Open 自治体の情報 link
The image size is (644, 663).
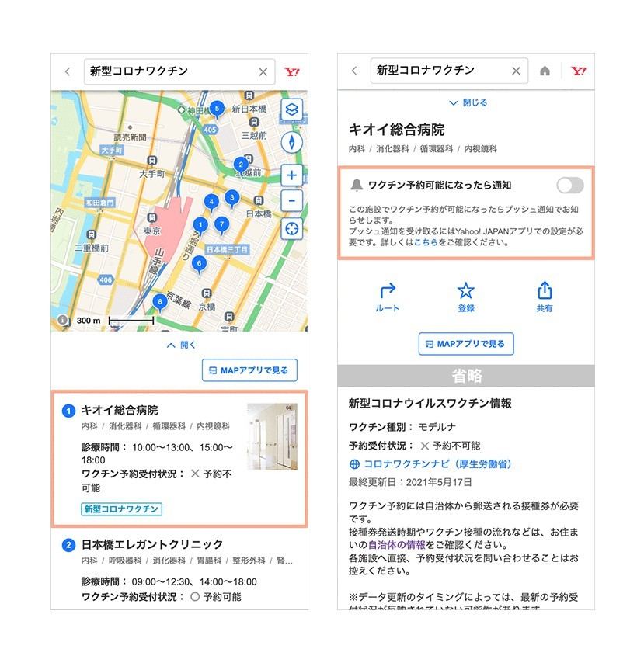click(x=396, y=545)
